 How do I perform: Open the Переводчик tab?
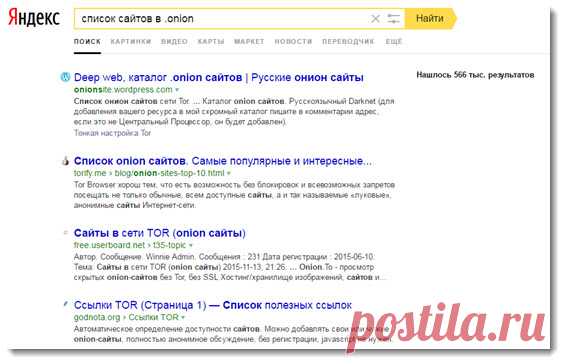348,42
